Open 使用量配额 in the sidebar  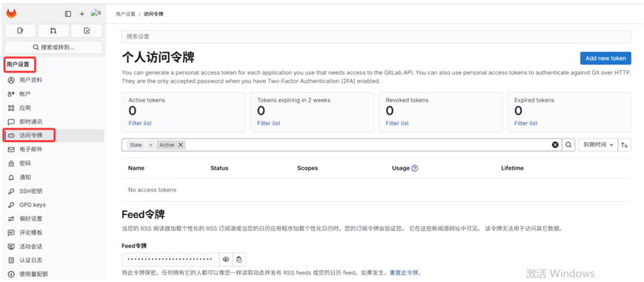point(54,274)
